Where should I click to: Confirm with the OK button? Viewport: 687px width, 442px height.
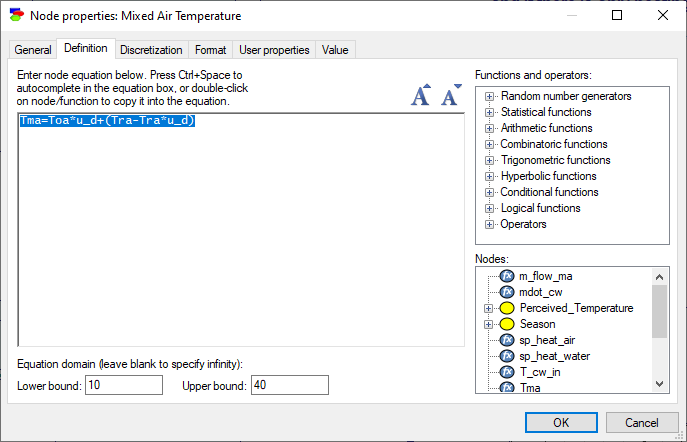561,423
